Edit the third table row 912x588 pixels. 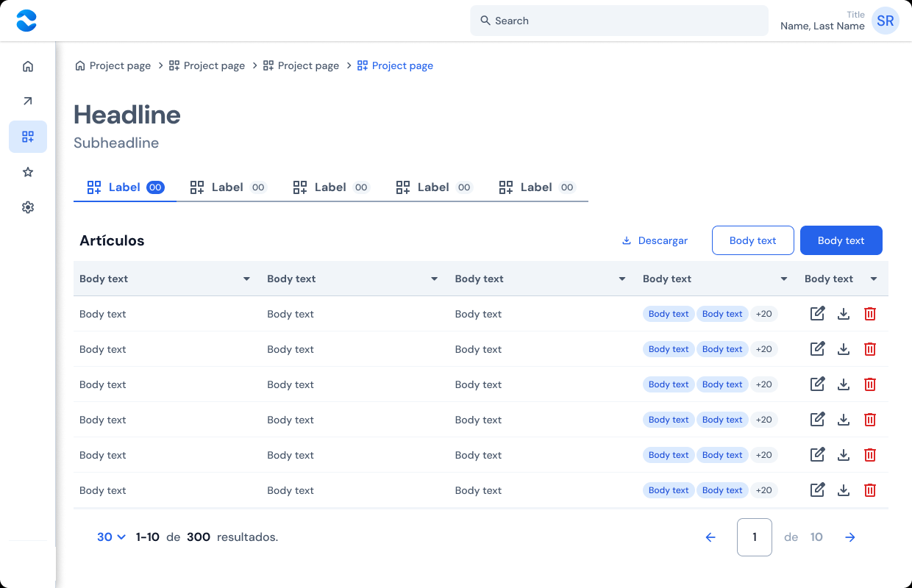point(817,384)
